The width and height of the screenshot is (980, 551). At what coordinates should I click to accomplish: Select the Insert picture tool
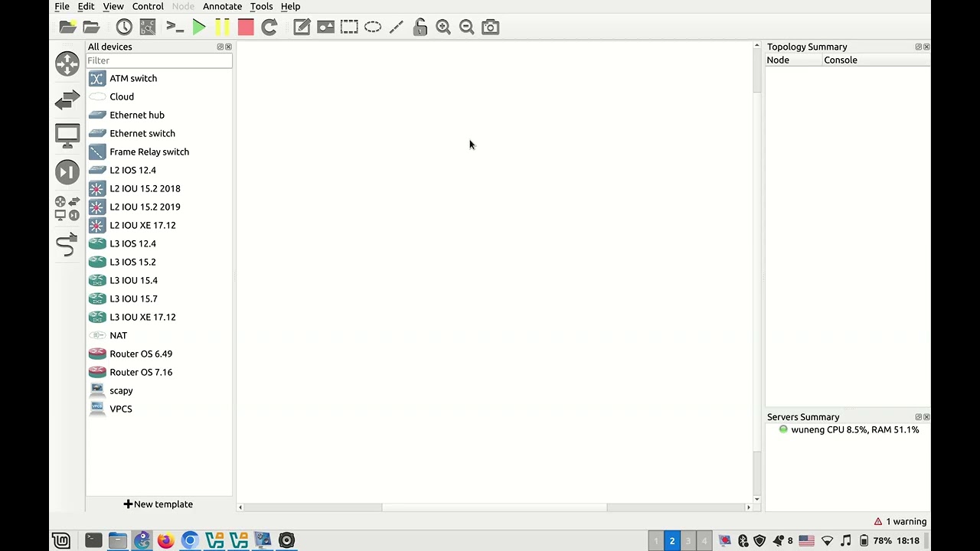[325, 27]
